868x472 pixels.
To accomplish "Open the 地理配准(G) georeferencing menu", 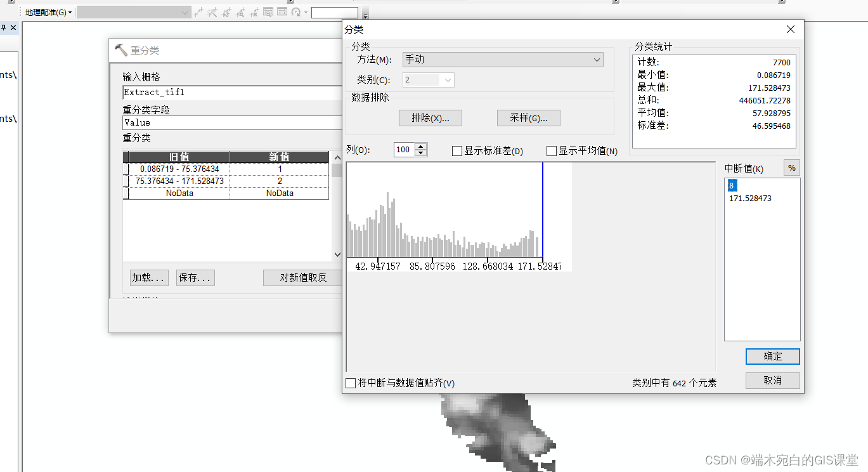I will click(x=49, y=12).
